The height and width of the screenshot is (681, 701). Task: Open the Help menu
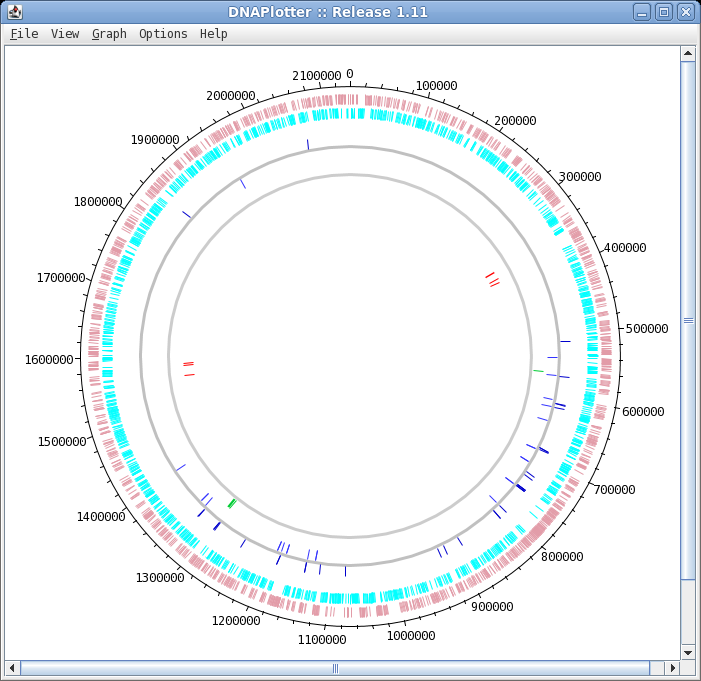(x=213, y=34)
